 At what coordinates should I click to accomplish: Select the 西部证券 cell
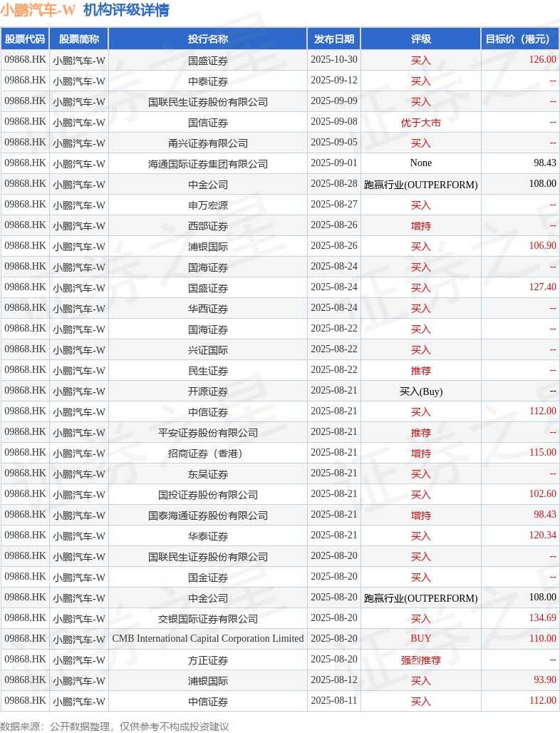(208, 226)
